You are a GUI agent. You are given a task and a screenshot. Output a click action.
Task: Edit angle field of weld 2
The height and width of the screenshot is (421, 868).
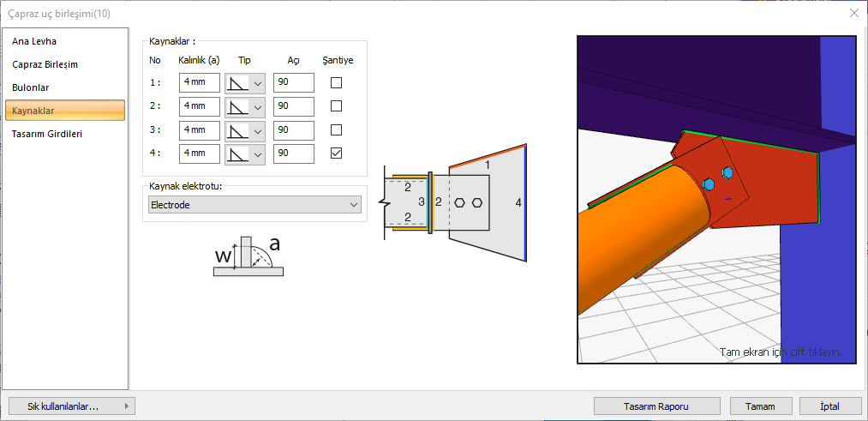pos(294,105)
